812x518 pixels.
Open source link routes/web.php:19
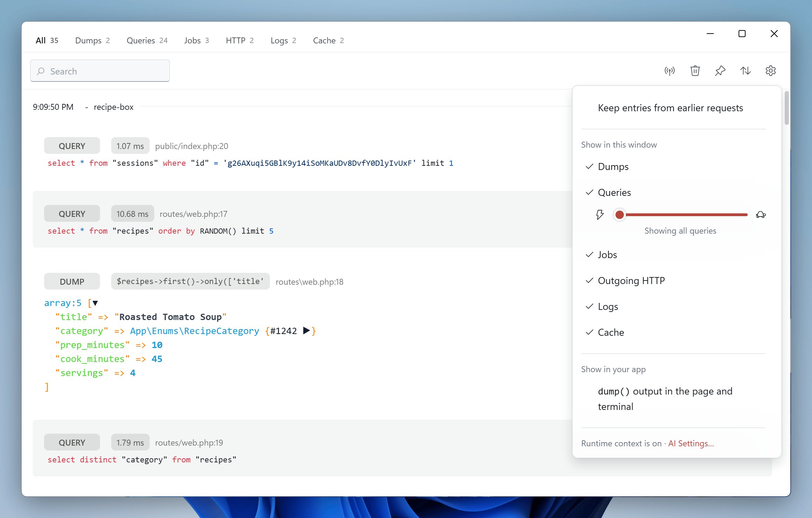click(x=189, y=443)
